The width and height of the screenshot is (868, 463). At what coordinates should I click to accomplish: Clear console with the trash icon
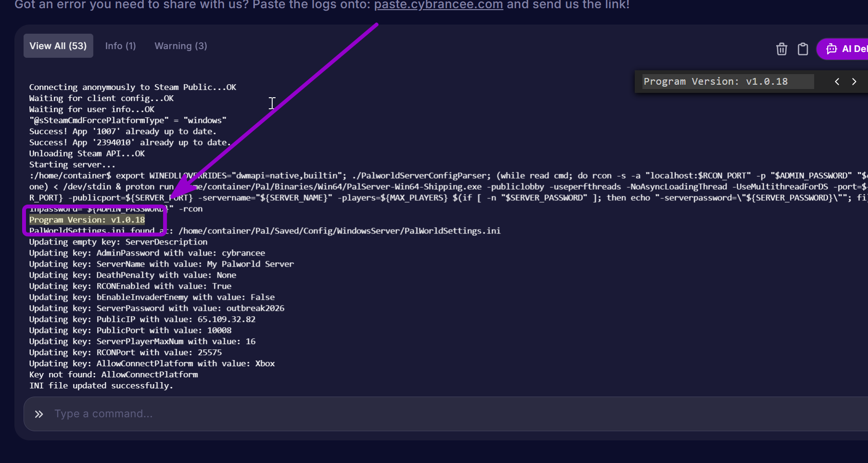click(x=781, y=49)
